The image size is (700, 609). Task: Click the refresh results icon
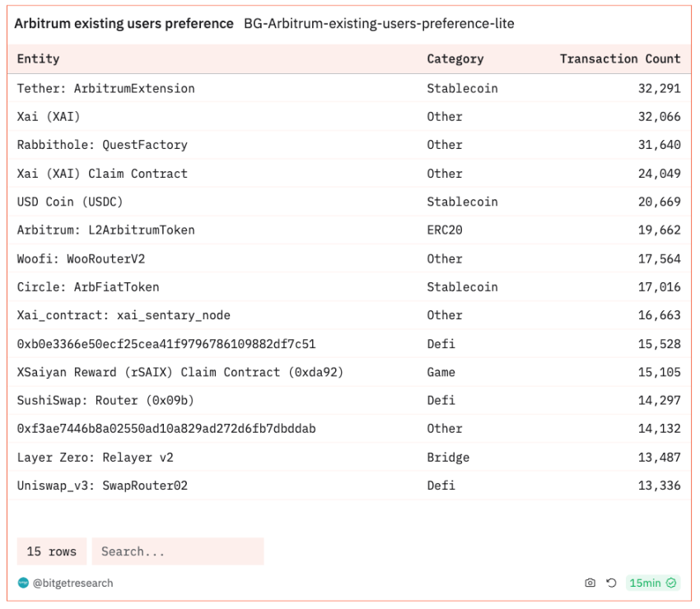(x=611, y=583)
